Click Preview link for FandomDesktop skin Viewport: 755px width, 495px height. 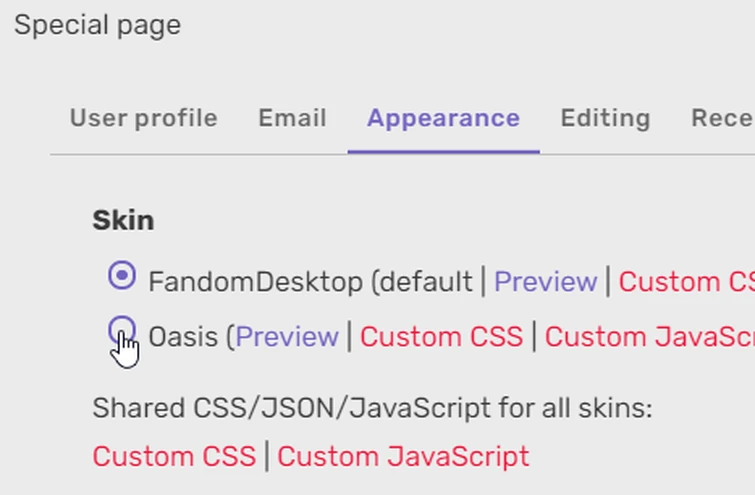click(545, 282)
